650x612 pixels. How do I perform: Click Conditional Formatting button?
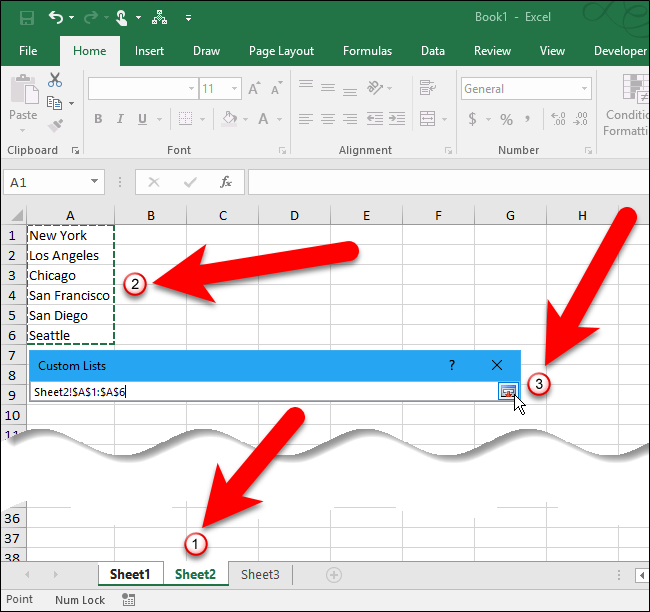(x=628, y=104)
